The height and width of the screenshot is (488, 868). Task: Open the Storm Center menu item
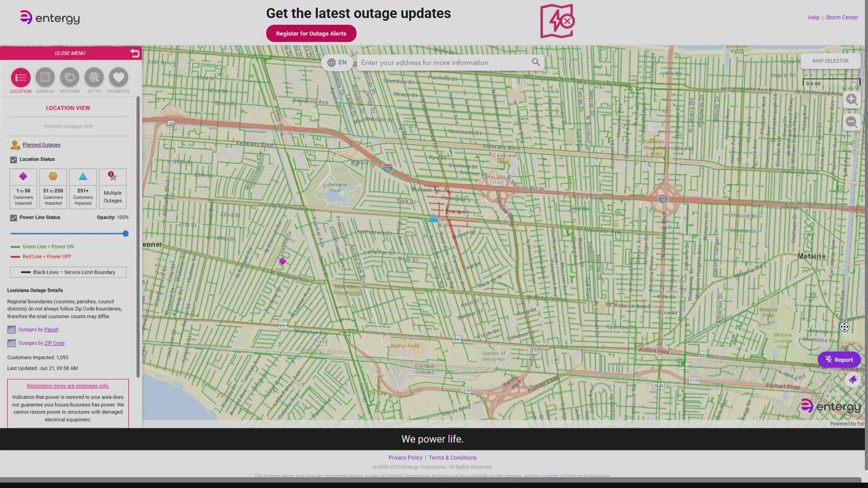842,17
